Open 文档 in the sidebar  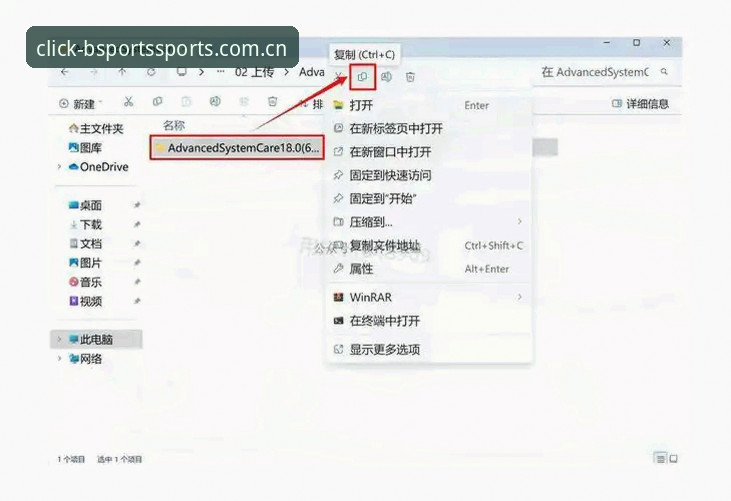pos(85,244)
